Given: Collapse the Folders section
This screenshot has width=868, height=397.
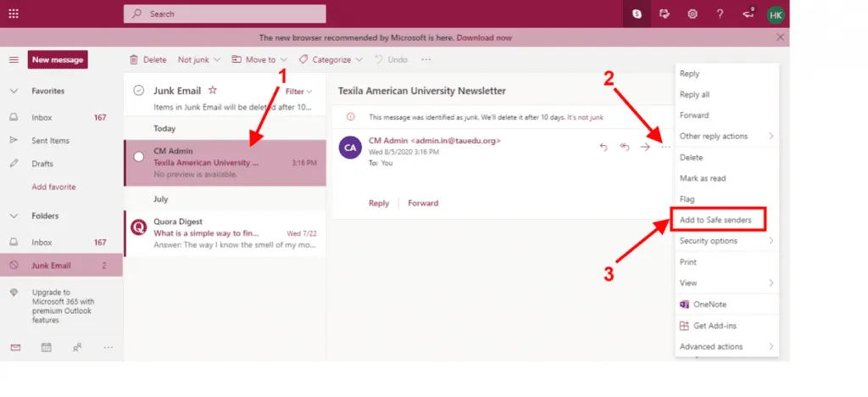Looking at the screenshot, I should (x=14, y=216).
